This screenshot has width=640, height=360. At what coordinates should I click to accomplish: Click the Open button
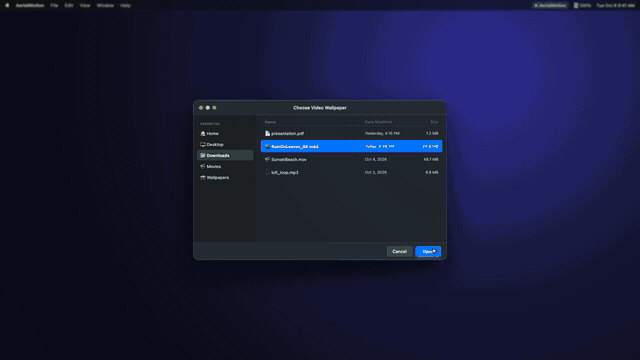pos(428,251)
